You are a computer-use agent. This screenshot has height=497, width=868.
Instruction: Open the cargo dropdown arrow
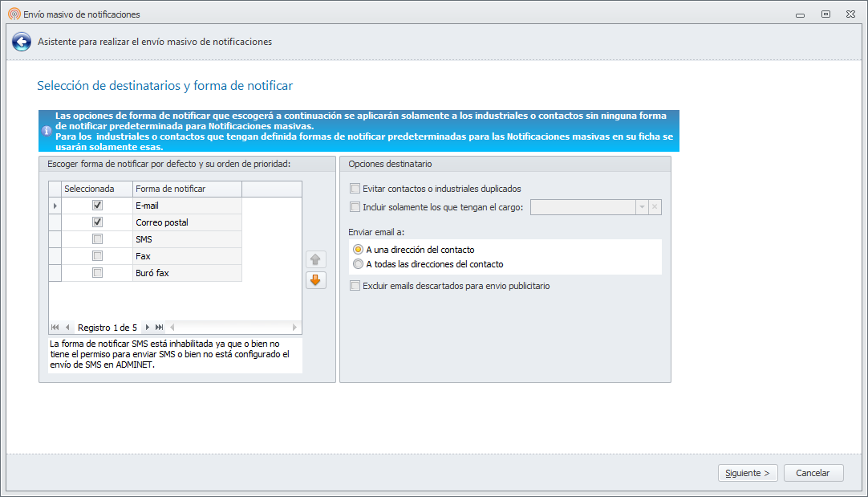[x=642, y=207]
